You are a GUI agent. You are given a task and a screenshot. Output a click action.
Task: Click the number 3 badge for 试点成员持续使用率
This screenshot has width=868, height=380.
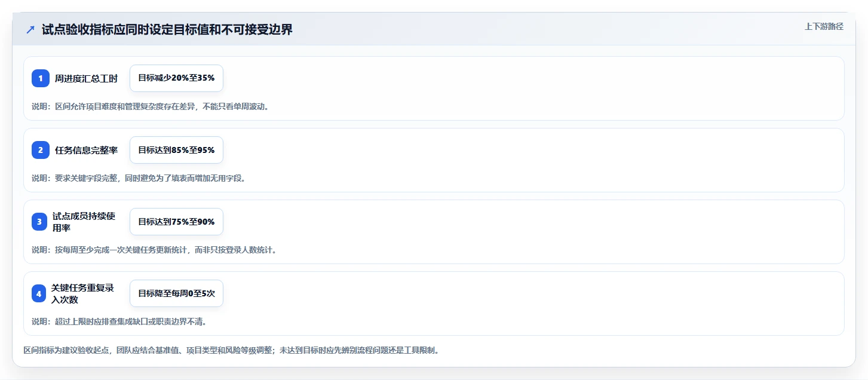(x=41, y=222)
